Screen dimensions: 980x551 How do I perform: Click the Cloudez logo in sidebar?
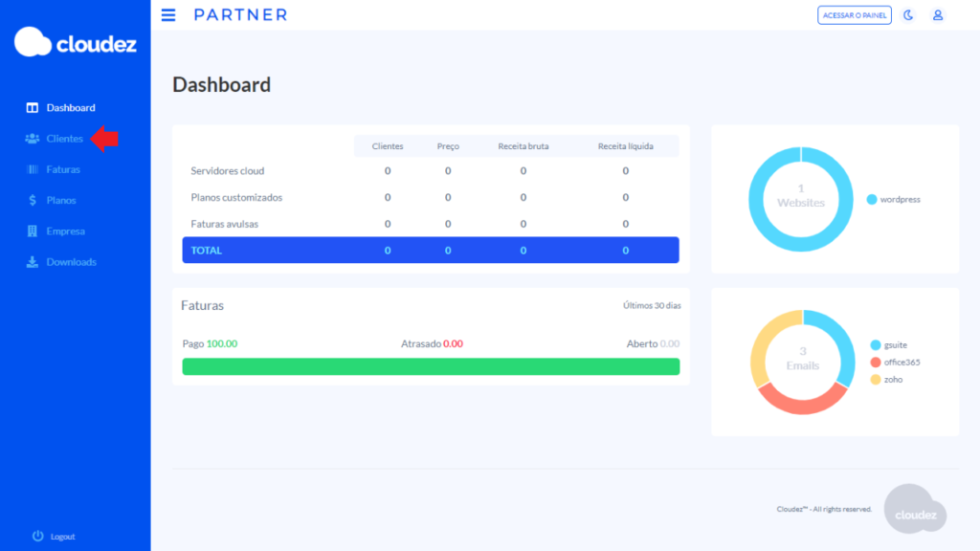pos(75,42)
